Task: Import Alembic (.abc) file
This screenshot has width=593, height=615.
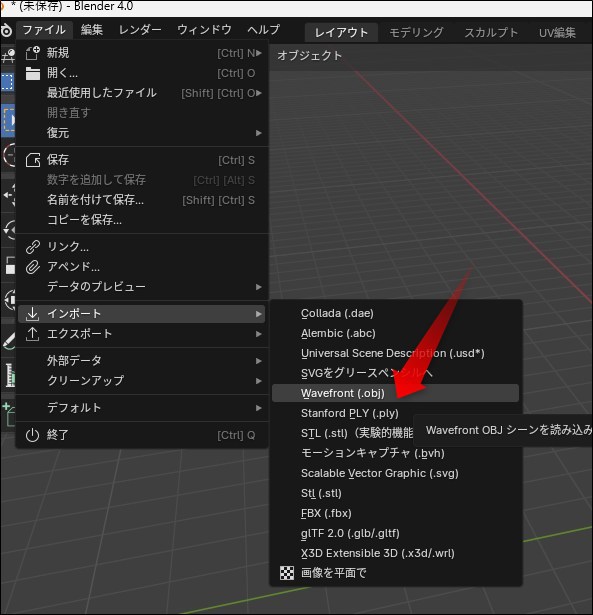Action: [395, 333]
